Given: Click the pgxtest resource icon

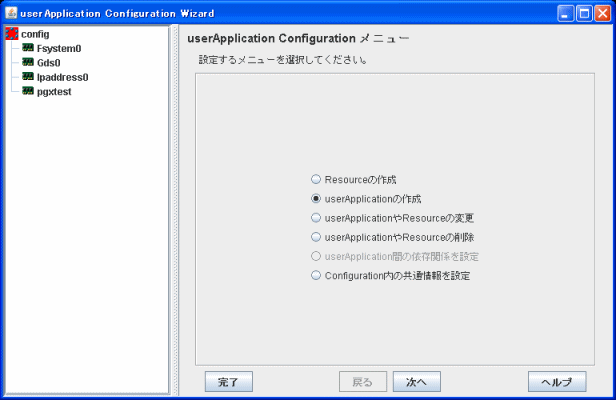Looking at the screenshot, I should pos(28,91).
